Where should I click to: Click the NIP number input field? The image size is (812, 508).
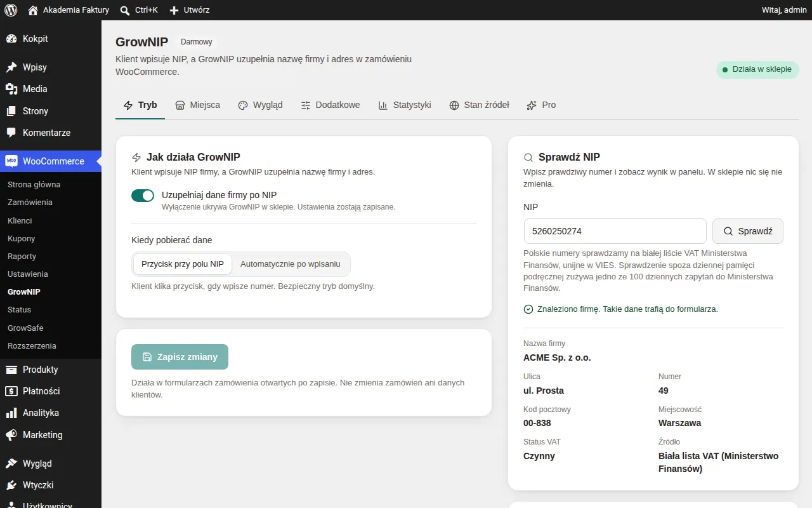coord(615,231)
